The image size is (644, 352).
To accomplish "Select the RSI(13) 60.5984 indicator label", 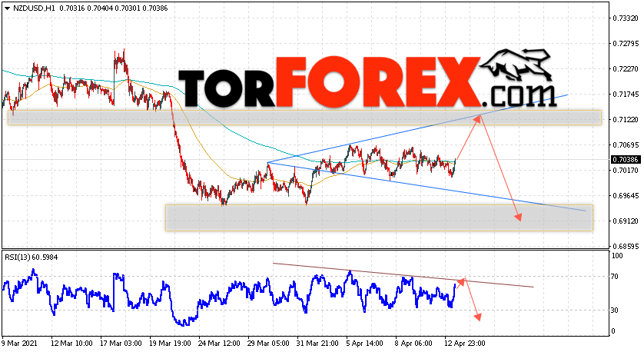I will pos(32,257).
